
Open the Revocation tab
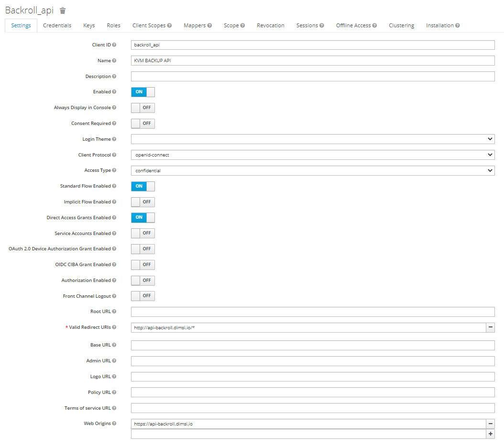tap(271, 25)
